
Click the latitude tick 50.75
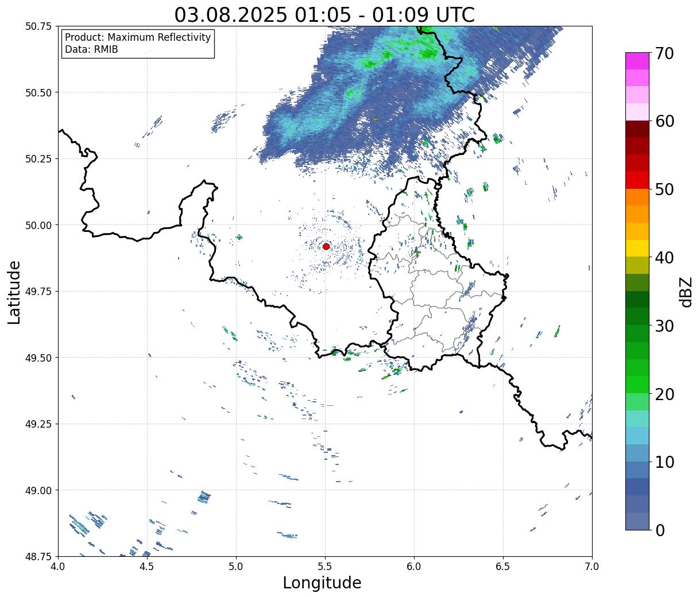coord(38,26)
